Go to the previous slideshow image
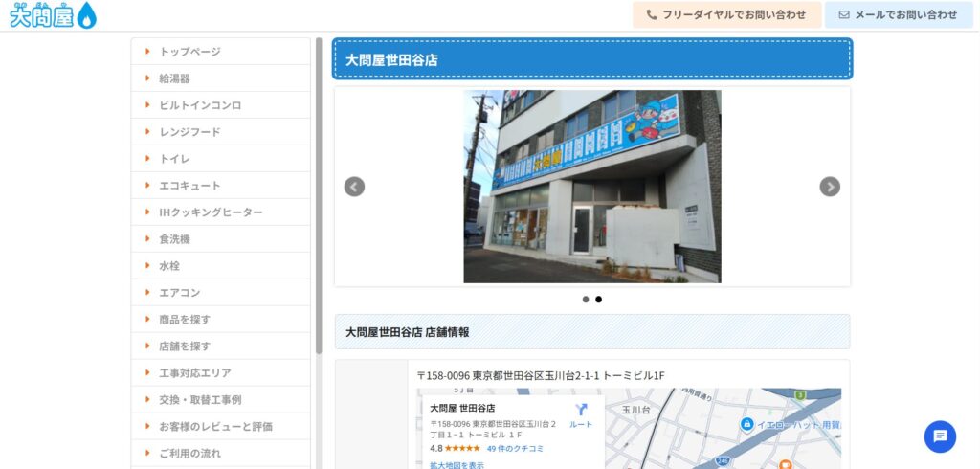The width and height of the screenshot is (980, 469). pyautogui.click(x=354, y=187)
